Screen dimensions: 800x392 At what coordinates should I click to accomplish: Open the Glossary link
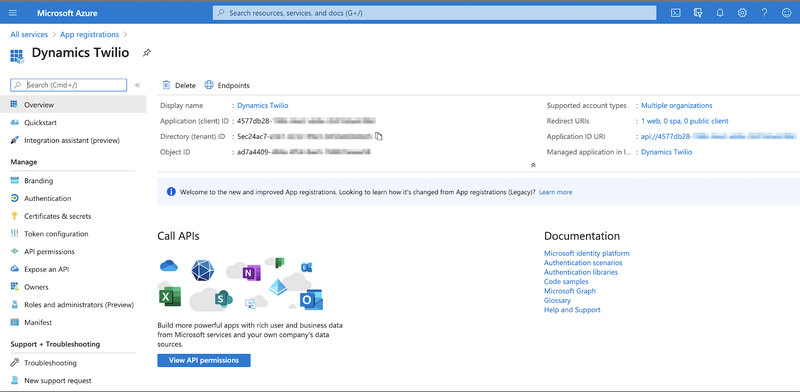[x=557, y=300]
